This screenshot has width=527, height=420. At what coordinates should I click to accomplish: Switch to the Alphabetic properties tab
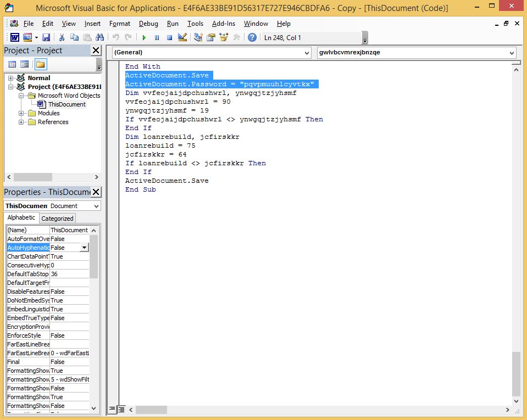coord(21,217)
